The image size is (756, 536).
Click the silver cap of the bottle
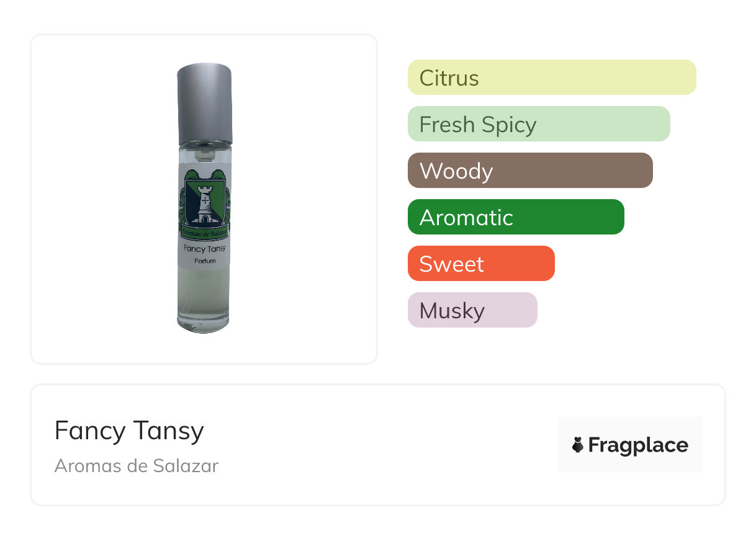click(204, 102)
